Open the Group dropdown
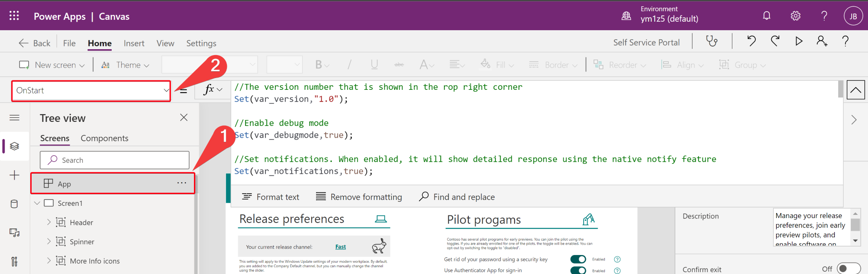Image resolution: width=868 pixels, height=274 pixels. (742, 65)
